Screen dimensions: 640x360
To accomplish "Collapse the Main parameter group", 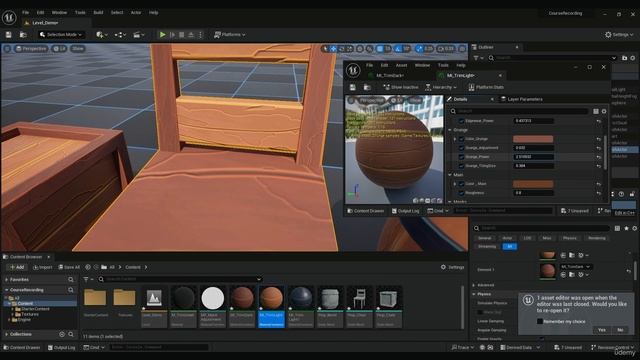I will (450, 175).
